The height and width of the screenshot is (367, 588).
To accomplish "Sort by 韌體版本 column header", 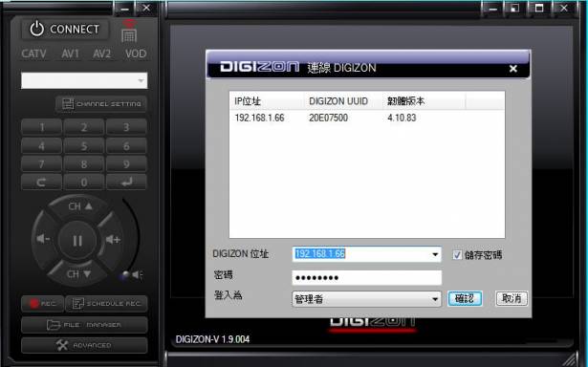I will (425, 101).
